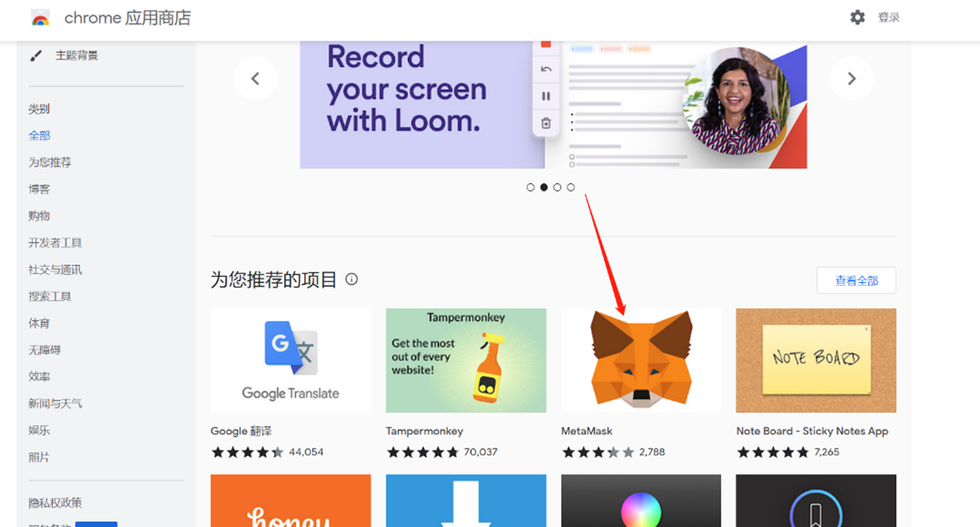
Task: Select the third carousel indicator dot
Action: (557, 187)
